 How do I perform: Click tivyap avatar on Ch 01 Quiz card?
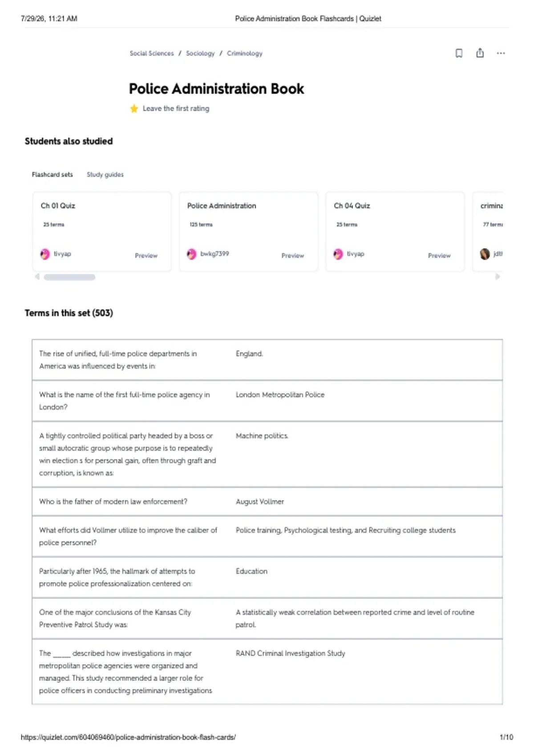[x=45, y=254]
